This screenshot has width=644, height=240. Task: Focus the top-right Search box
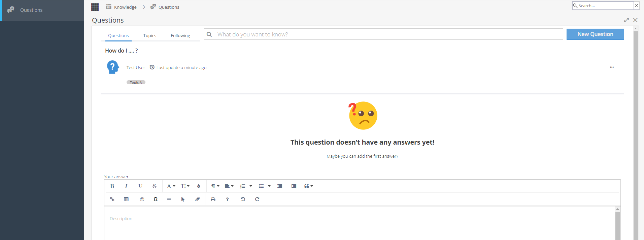(603, 5)
